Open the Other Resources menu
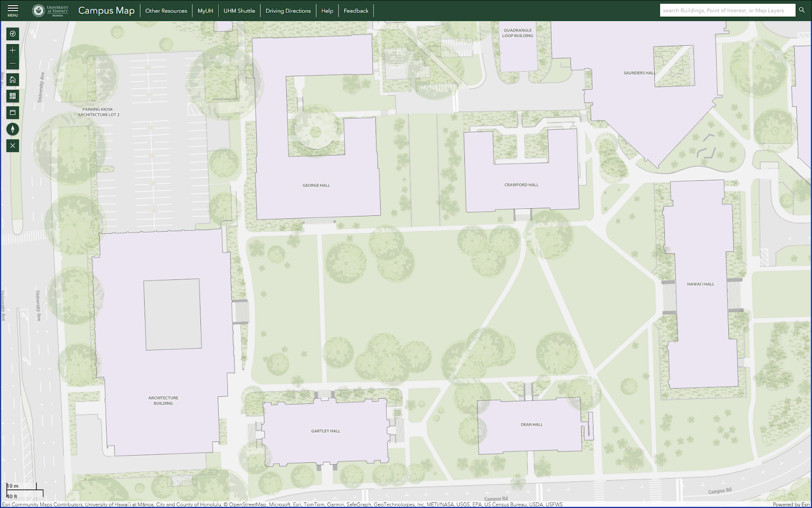This screenshot has height=508, width=812. [x=166, y=10]
